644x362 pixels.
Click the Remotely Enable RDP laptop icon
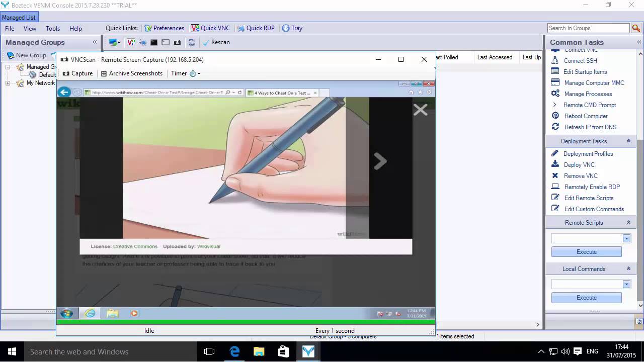pyautogui.click(x=555, y=187)
